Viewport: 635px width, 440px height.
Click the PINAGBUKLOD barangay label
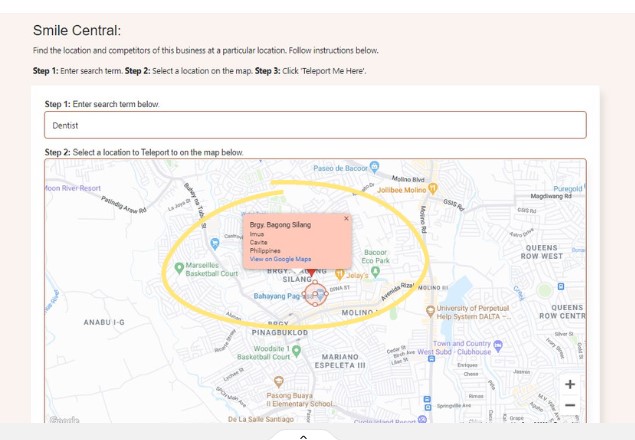coord(280,333)
